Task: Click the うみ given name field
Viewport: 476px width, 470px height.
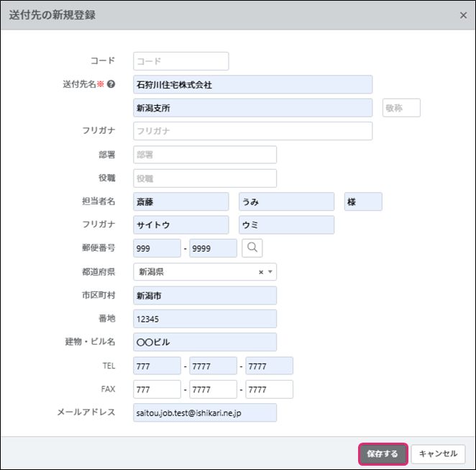Action: (x=286, y=202)
